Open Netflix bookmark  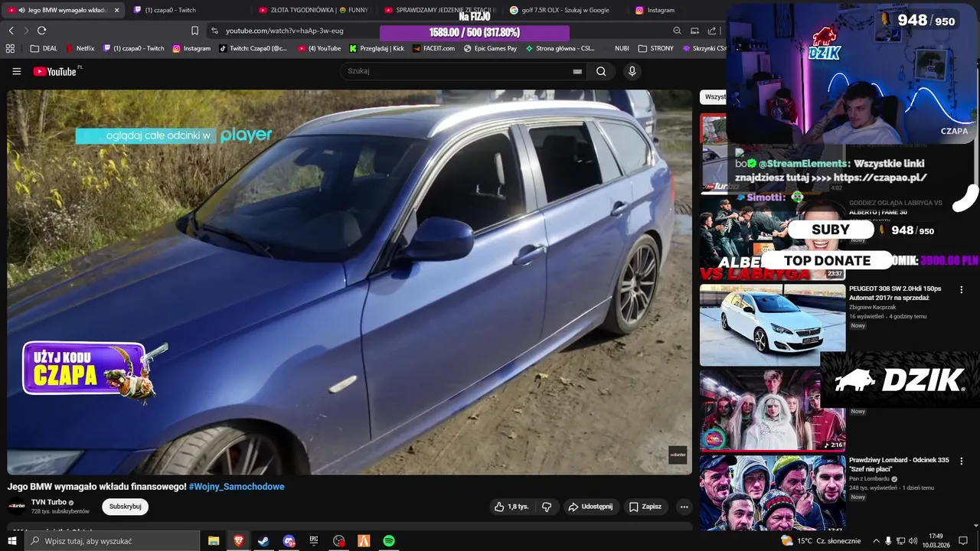tap(80, 48)
